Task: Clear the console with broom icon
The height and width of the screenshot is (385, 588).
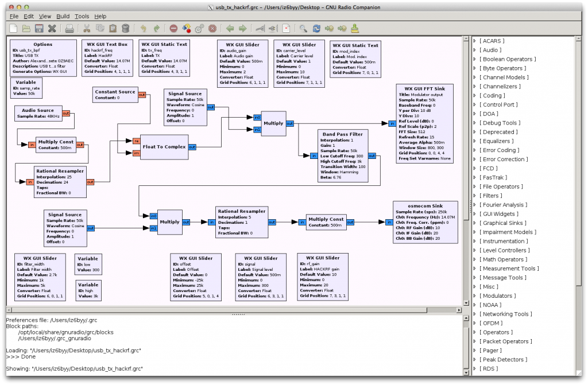Action: (x=355, y=28)
